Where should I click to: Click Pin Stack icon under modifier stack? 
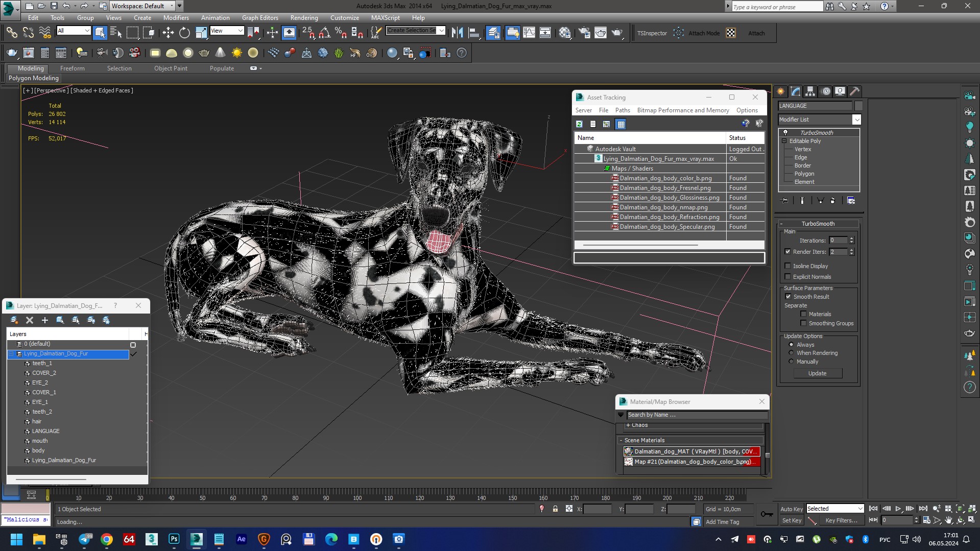point(785,201)
